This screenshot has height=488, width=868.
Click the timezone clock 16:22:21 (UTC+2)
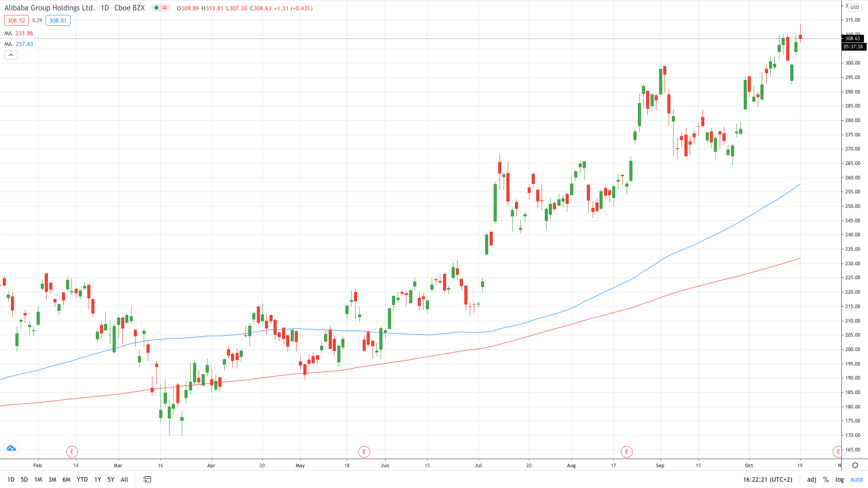(x=768, y=479)
